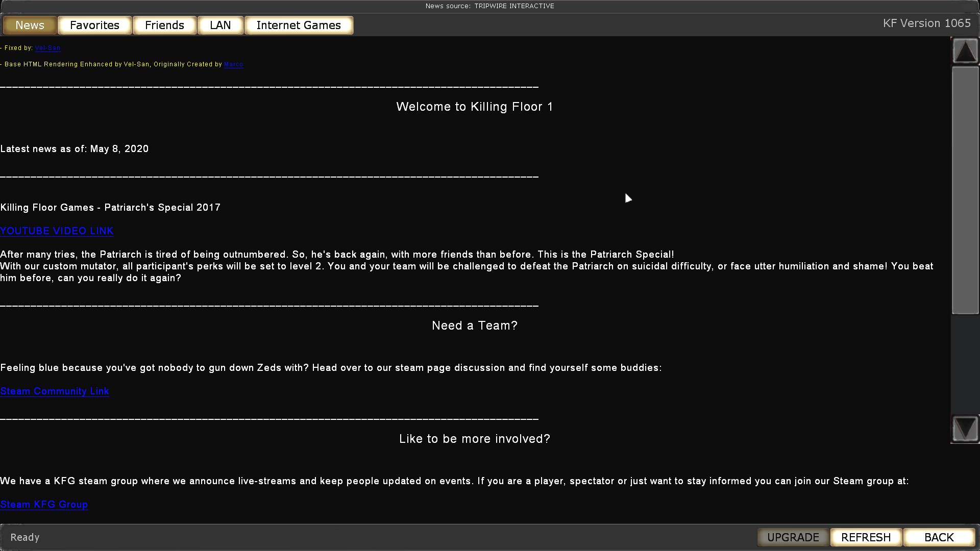Screen dimensions: 980x551
Task: Click the Ready status text
Action: (24, 537)
